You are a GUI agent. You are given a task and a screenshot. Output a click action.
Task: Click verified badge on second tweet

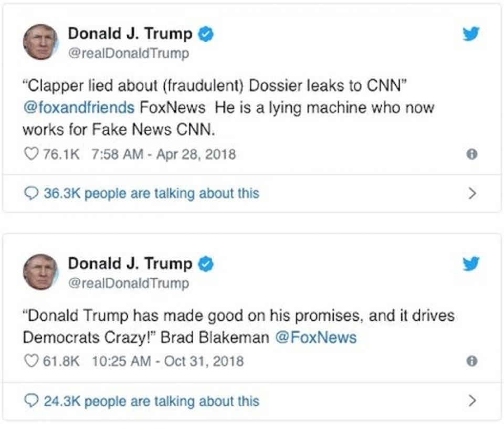pos(205,264)
